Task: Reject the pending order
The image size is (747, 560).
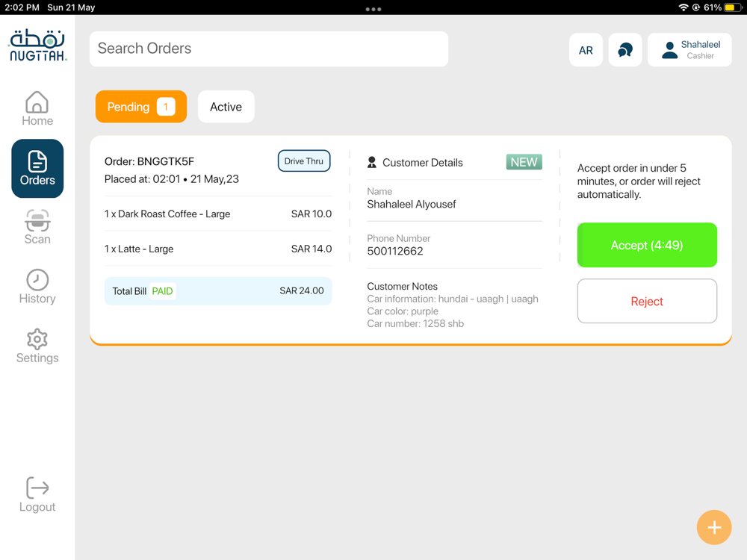Action: 646,301
